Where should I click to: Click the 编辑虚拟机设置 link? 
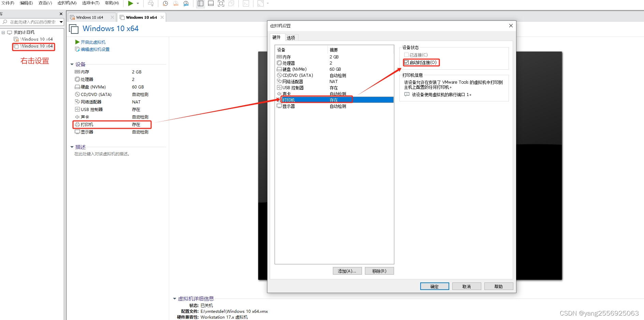click(95, 50)
